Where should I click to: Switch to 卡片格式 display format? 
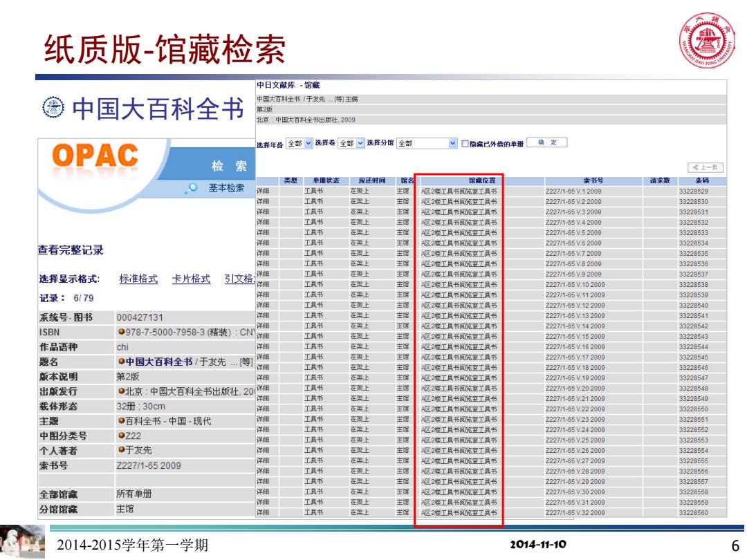click(191, 279)
